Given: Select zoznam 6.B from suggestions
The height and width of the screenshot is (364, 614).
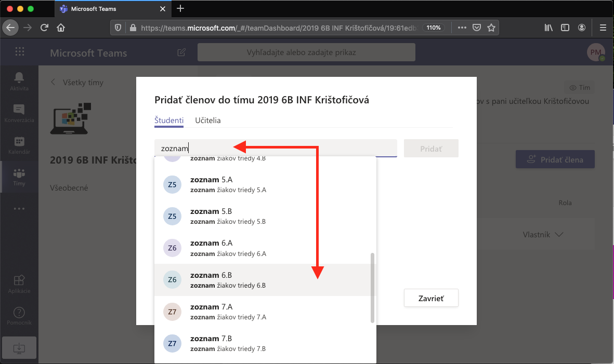Looking at the screenshot, I should [265, 280].
